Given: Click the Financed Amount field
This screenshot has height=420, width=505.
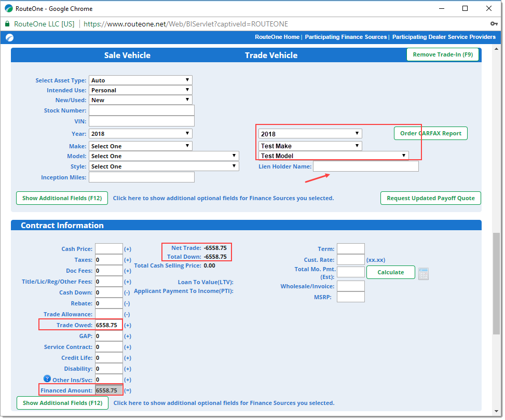Looking at the screenshot, I should (109, 390).
